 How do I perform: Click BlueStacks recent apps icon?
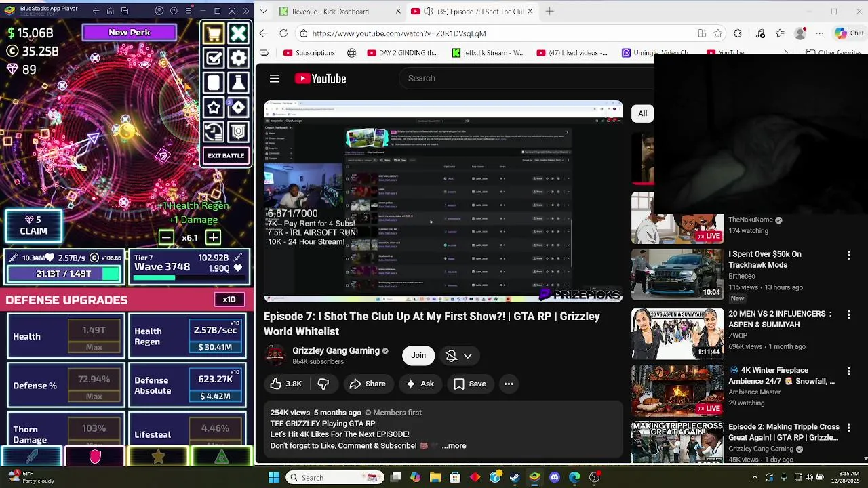point(125,11)
